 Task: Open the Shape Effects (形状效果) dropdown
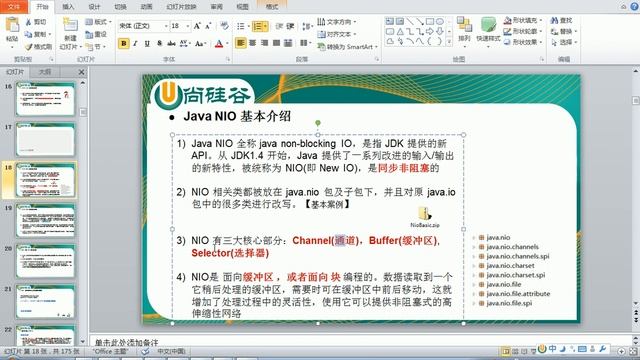click(523, 42)
